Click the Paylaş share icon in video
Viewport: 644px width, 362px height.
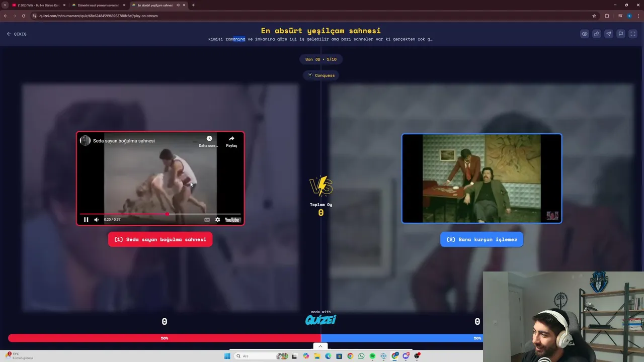pos(231,141)
